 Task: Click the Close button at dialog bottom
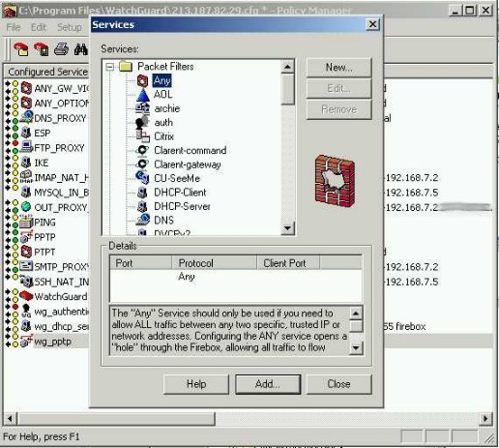pyautogui.click(x=338, y=384)
